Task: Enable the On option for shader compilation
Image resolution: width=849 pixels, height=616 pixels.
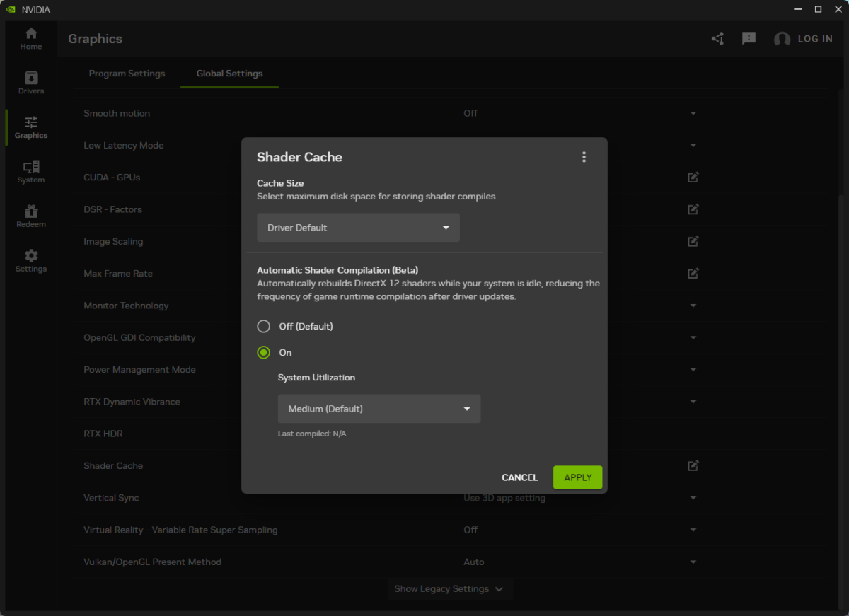Action: (x=263, y=352)
